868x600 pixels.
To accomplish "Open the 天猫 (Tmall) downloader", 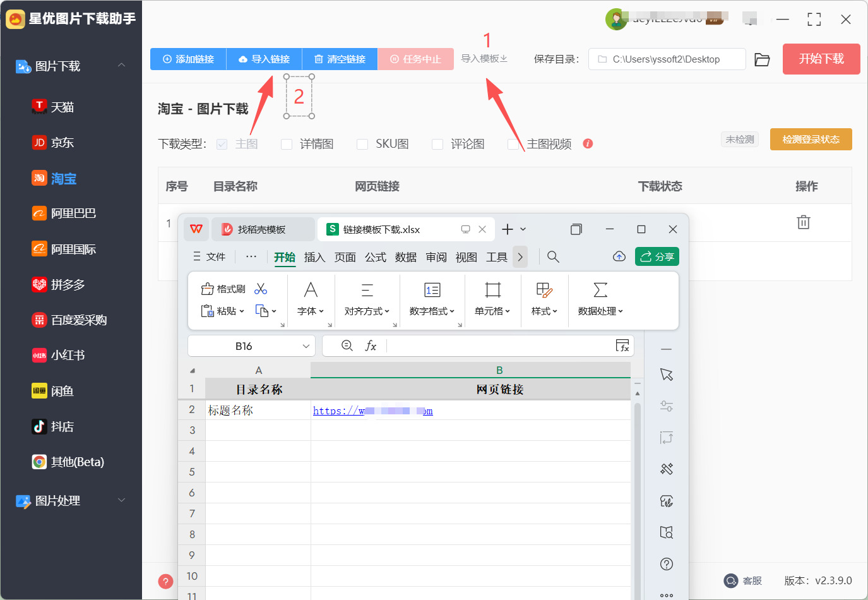I will coord(53,107).
